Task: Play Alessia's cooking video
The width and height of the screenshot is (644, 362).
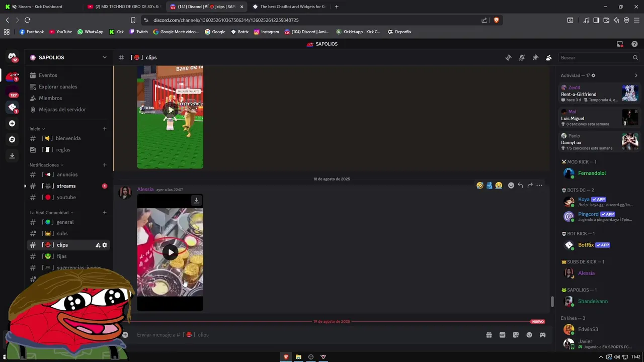Action: click(171, 252)
